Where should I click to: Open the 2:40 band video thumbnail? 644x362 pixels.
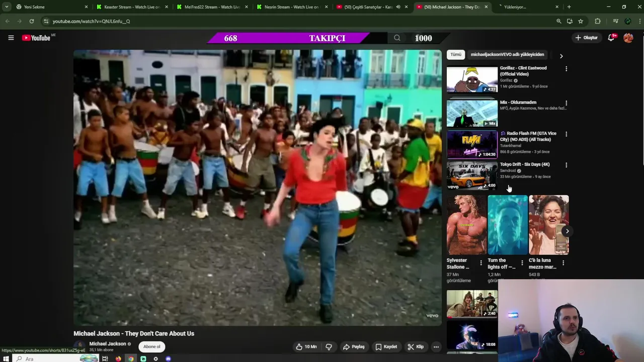(x=472, y=304)
